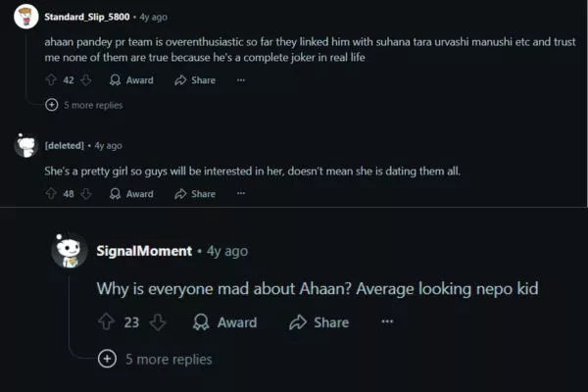Share the Standard_Slip_5800 comment

tap(195, 80)
